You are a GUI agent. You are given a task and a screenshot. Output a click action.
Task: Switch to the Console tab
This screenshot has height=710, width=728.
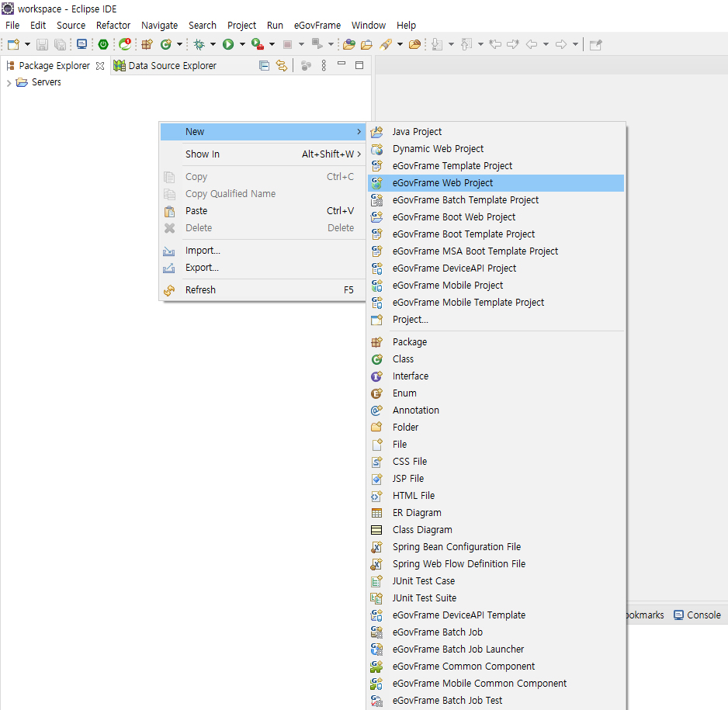tap(703, 615)
